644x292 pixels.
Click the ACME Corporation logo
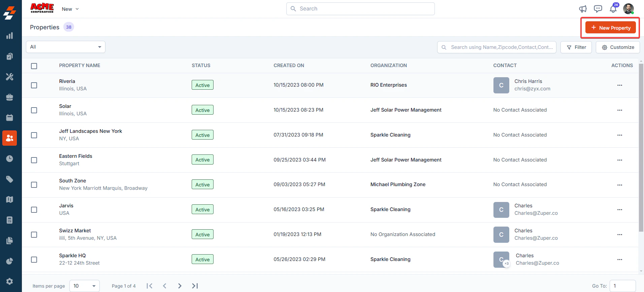click(x=42, y=8)
